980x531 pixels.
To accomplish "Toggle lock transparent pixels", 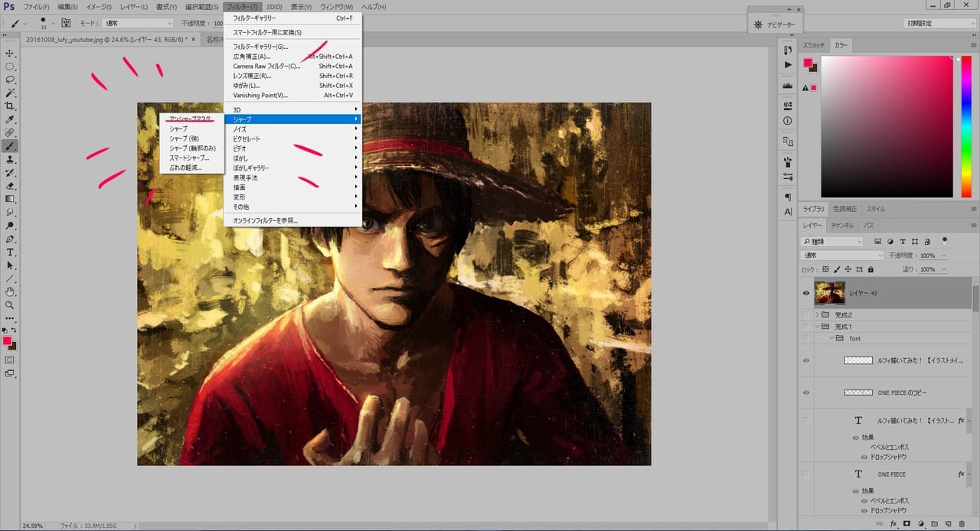I will [x=825, y=269].
